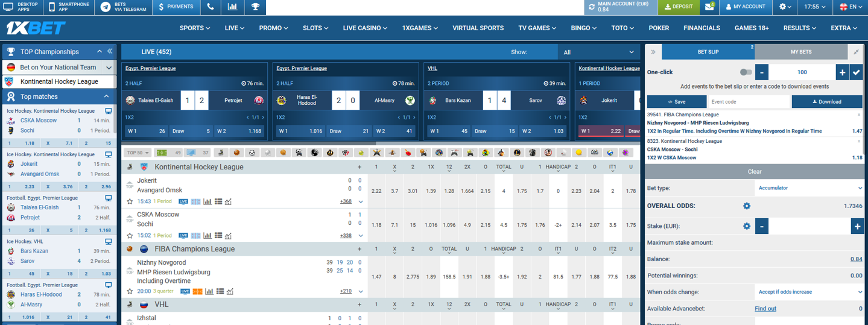
Task: Filter by ice hockey sport icon
Action: 221,153
